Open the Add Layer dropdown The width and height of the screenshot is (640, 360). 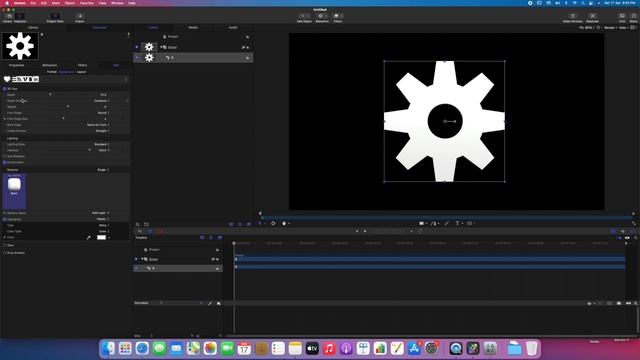(100, 213)
